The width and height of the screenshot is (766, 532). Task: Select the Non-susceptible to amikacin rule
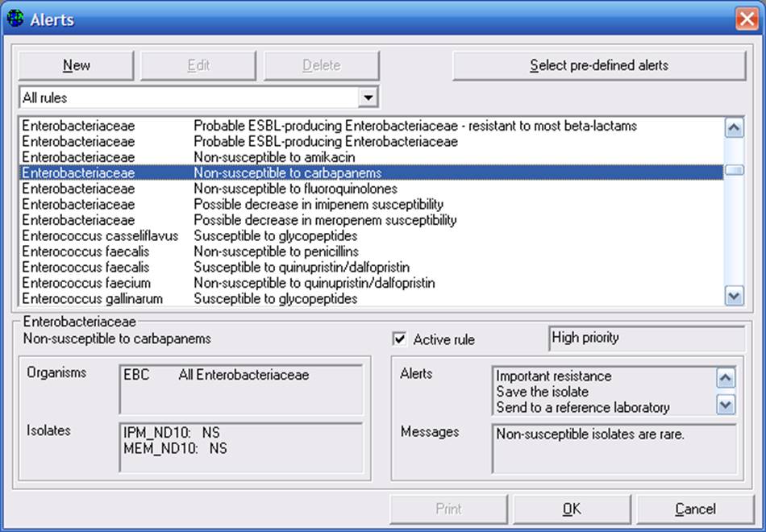(274, 157)
